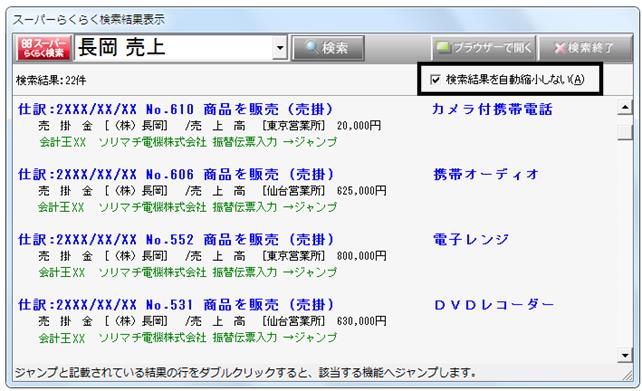Viewport: 642px width, 391px height.
Task: Click DVDレコーダー text
Action: coord(494,305)
